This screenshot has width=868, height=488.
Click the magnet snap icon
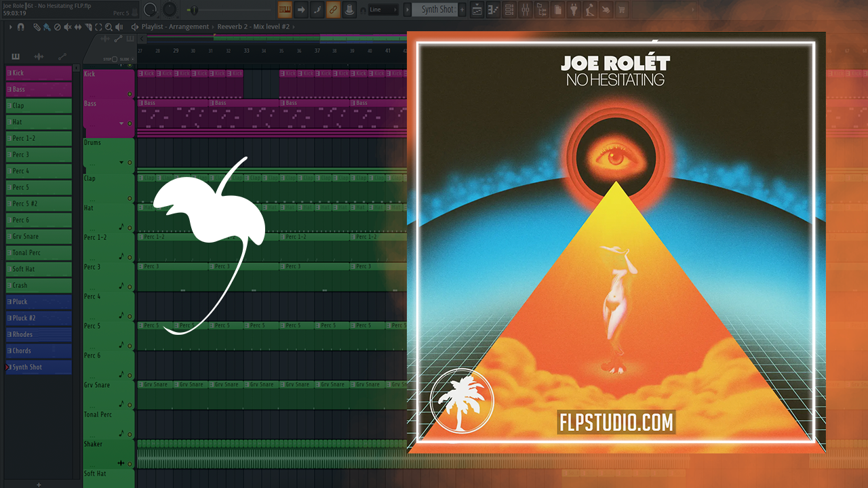click(20, 27)
